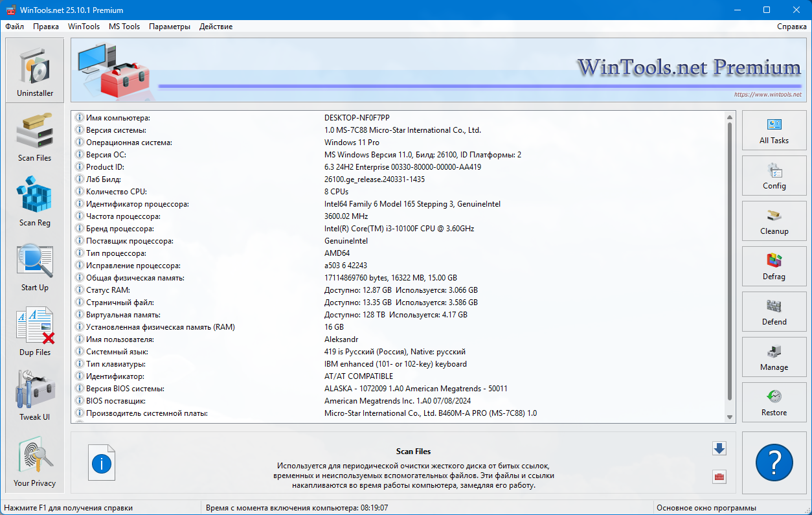Open the Config panel
The image size is (812, 515).
click(774, 177)
